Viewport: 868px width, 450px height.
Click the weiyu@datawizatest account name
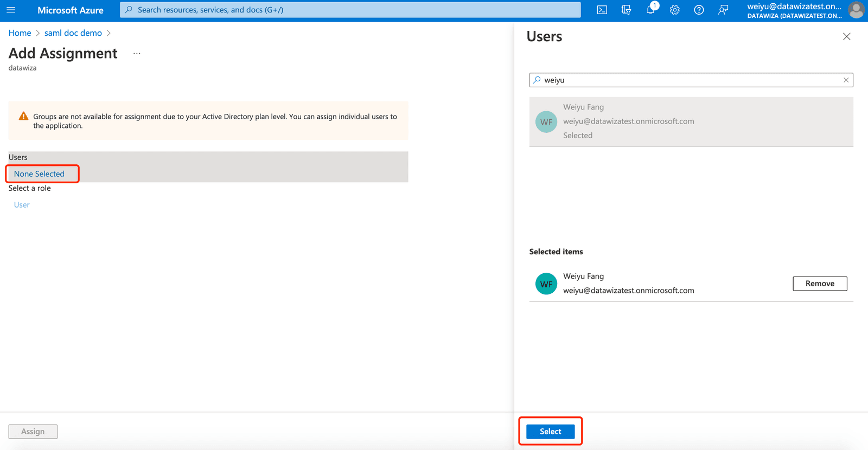[794, 7]
